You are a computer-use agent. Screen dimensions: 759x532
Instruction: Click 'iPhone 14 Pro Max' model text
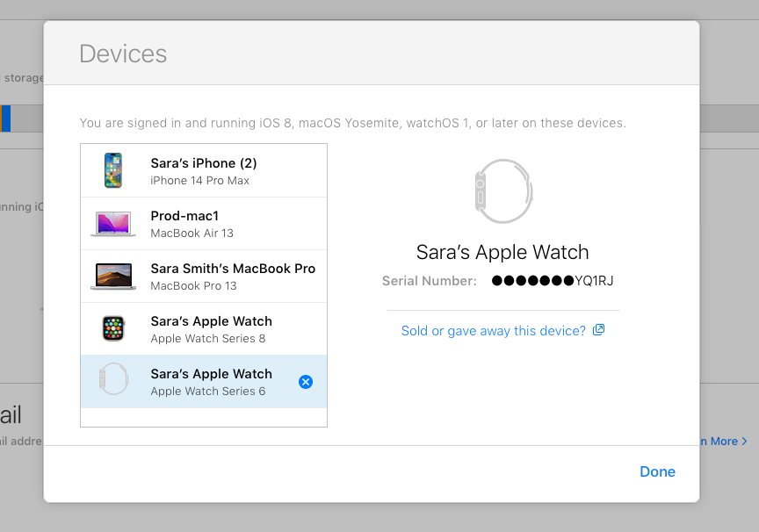click(200, 180)
